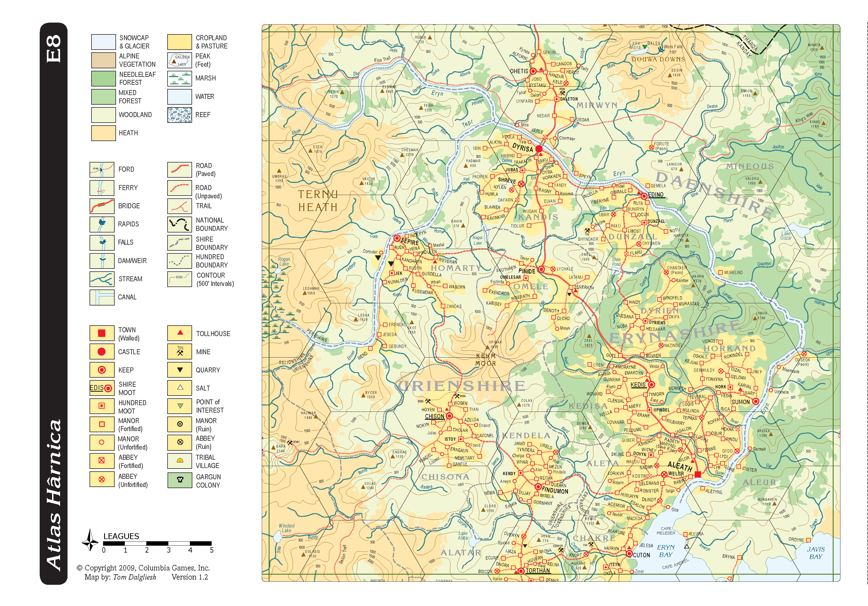Click the Alpine Vegetation legend swatch
The width and height of the screenshot is (868, 606).
103,60
